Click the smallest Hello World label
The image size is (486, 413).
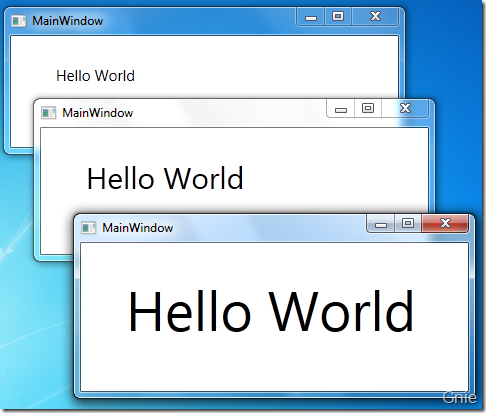(95, 76)
